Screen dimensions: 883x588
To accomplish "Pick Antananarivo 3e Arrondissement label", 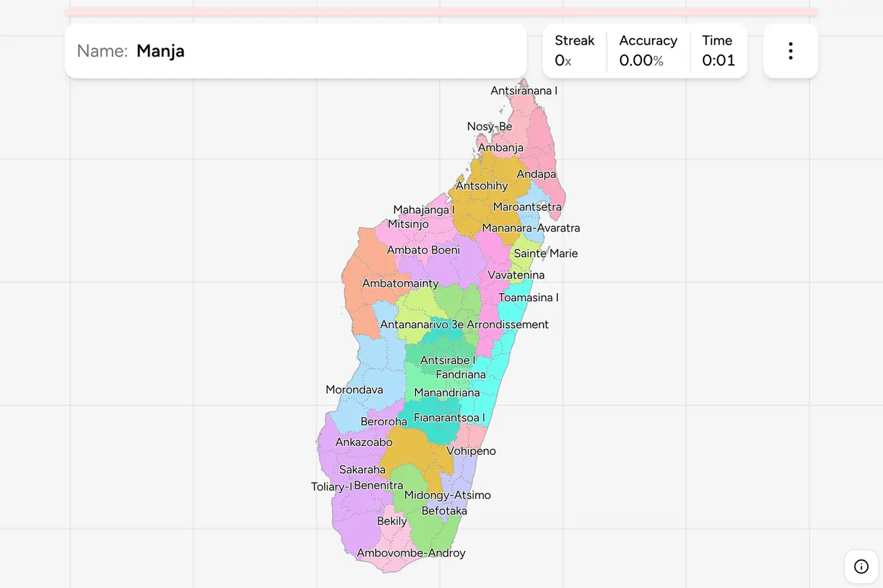I will point(464,324).
